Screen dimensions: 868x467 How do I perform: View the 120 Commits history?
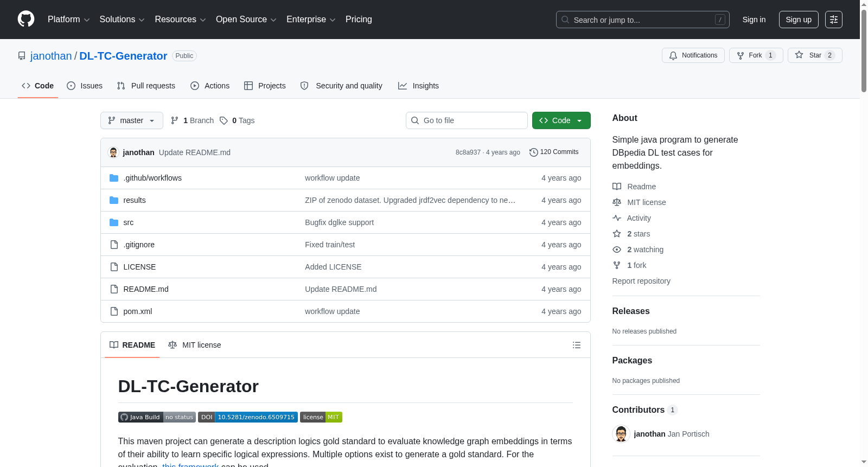(x=554, y=152)
